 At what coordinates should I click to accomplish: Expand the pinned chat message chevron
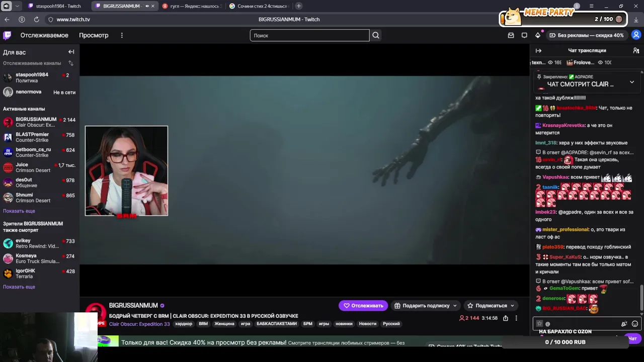point(632,82)
